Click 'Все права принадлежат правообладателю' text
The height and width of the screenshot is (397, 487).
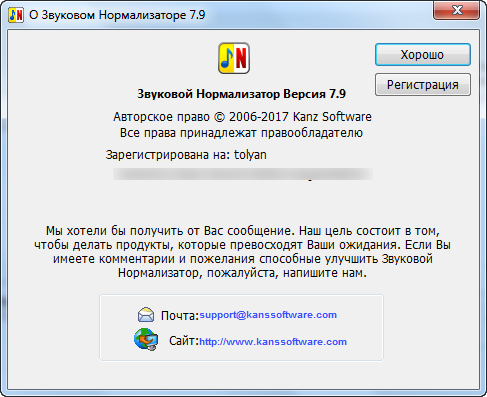241,133
